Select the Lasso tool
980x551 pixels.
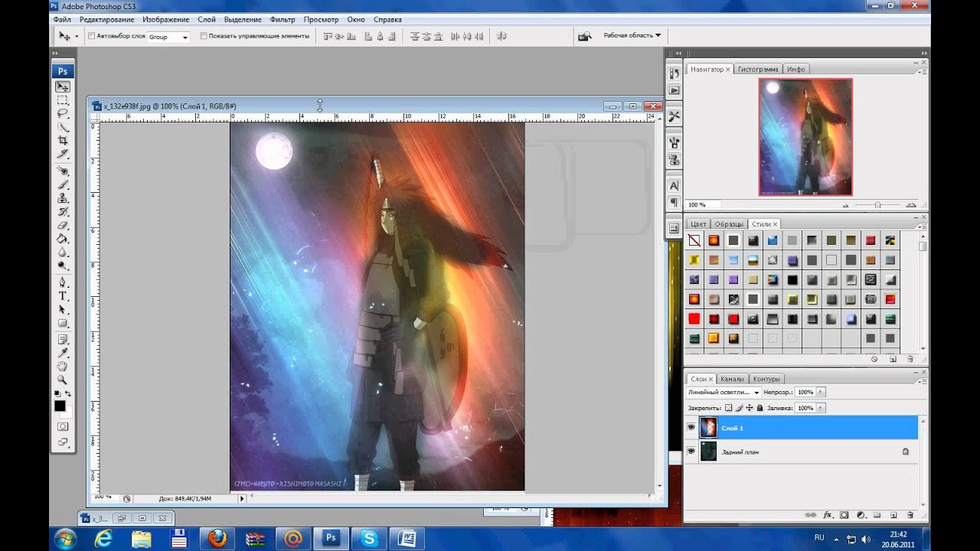63,113
